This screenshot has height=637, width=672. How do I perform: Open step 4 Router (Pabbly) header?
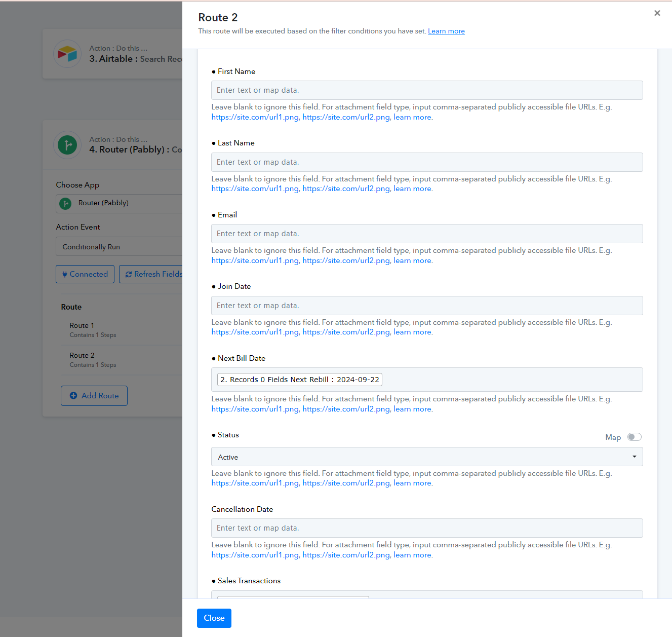pyautogui.click(x=112, y=145)
